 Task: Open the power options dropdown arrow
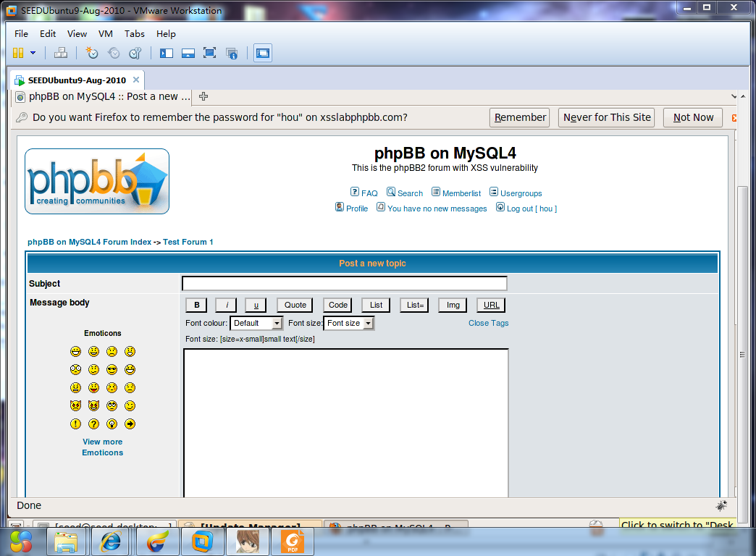pyautogui.click(x=33, y=53)
